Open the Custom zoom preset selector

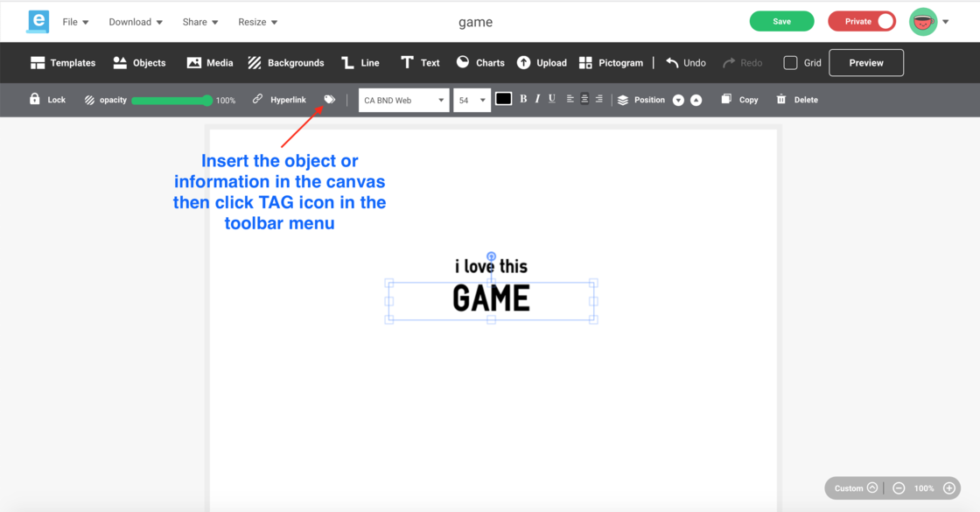point(856,488)
